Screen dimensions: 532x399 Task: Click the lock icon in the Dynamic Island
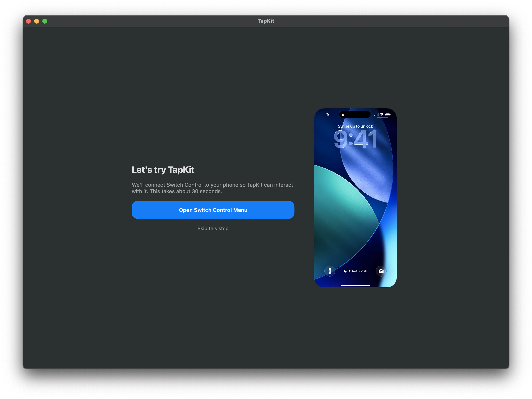pyautogui.click(x=342, y=114)
